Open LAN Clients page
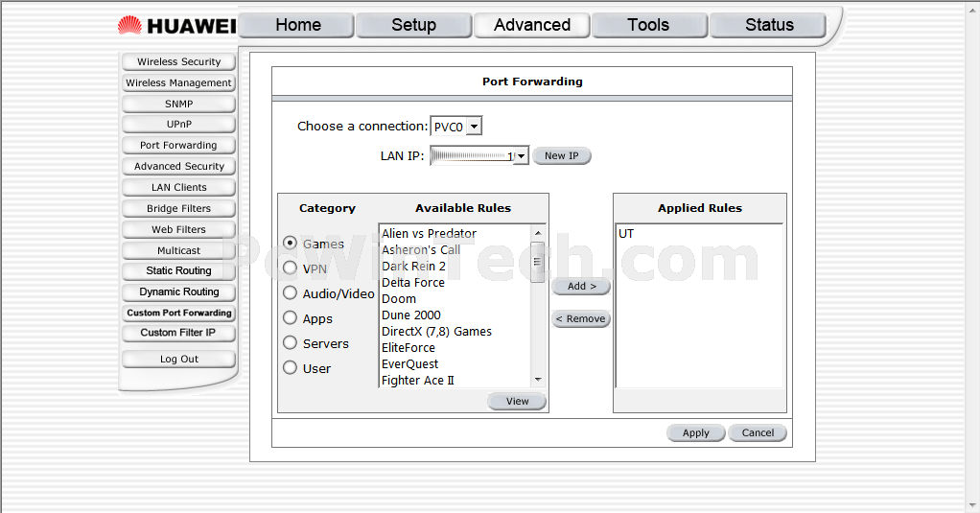 point(178,187)
